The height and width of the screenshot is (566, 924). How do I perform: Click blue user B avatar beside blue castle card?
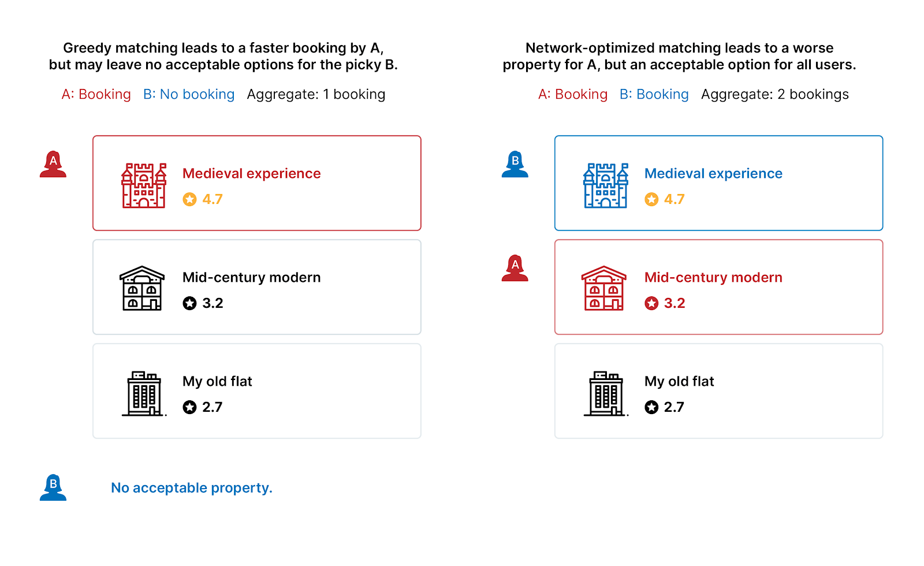(515, 164)
